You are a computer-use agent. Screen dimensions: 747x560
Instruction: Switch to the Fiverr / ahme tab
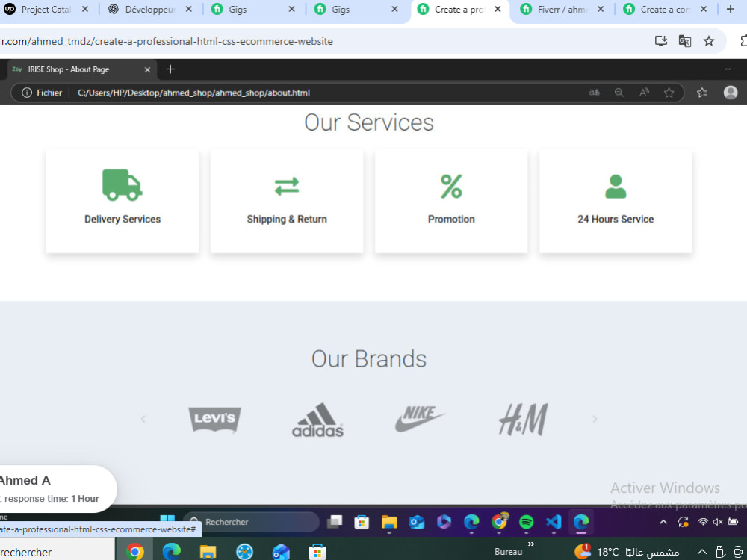pos(562,10)
